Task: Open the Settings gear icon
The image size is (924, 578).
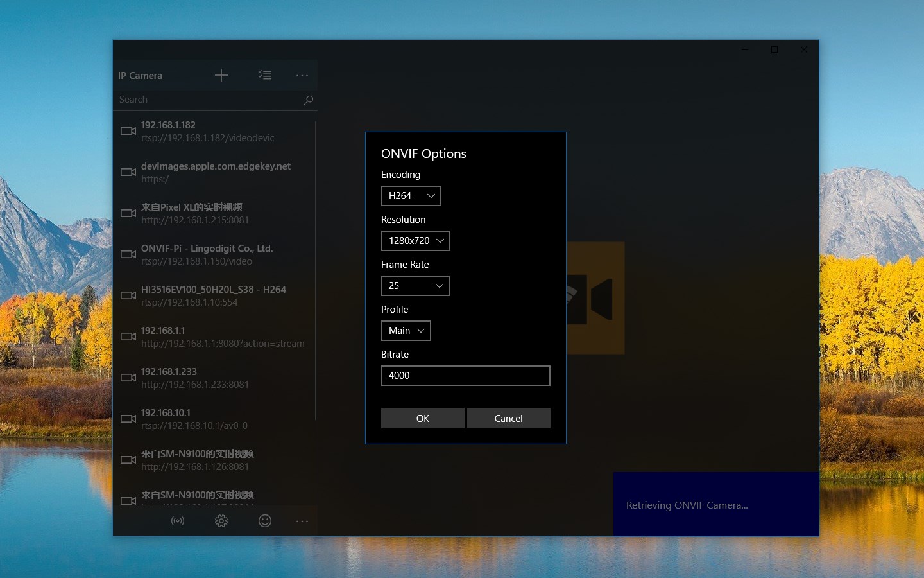Action: (x=221, y=521)
